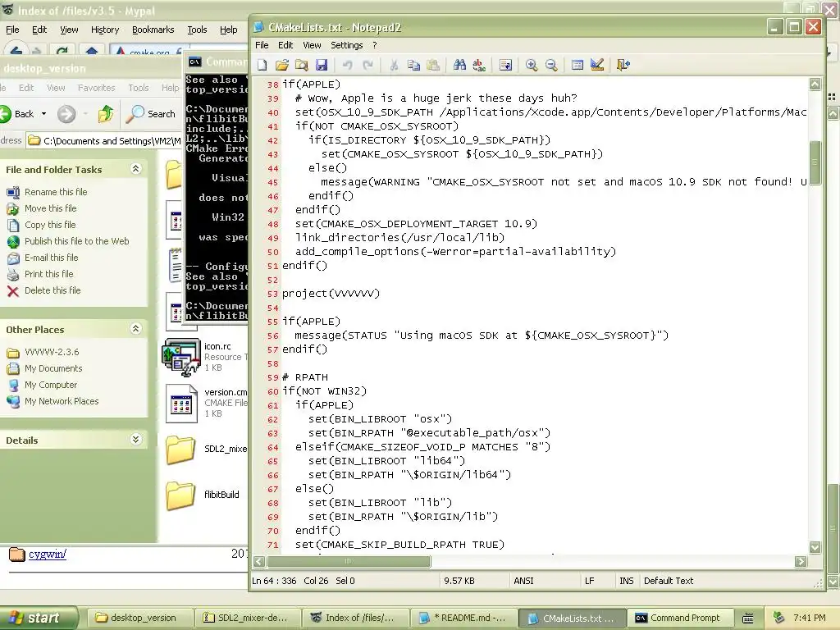Viewport: 840px width, 630px height.
Task: Click the Browse files toolbar icon
Action: [x=302, y=66]
